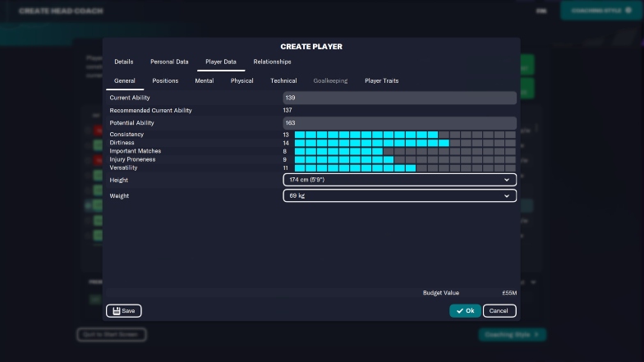Viewport: 644px width, 362px height.
Task: Open the Player Traits sub-tab
Action: point(381,80)
